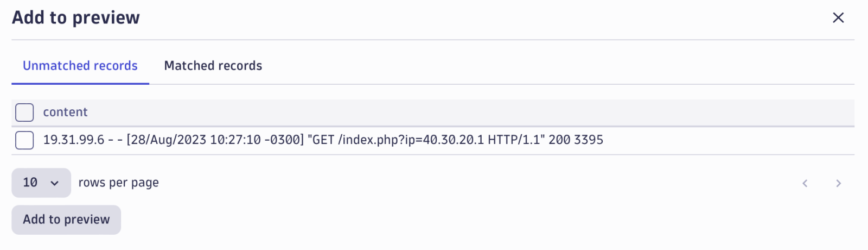This screenshot has width=868, height=250.
Task: Click the -0300 timezone offset in record
Action: pos(284,140)
